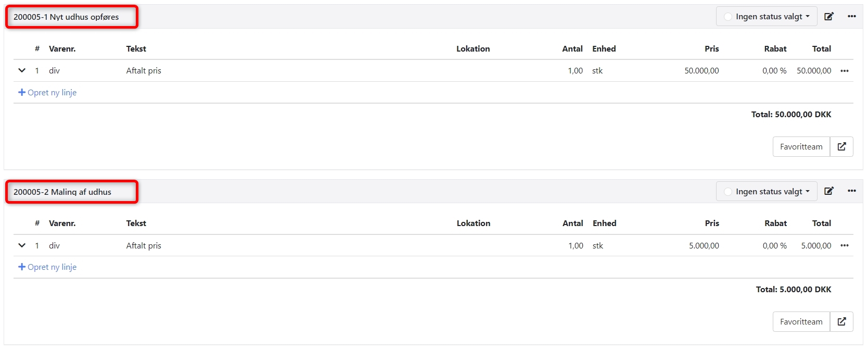The height and width of the screenshot is (349, 868).
Task: Open status dropdown for Maling af udhus
Action: pyautogui.click(x=767, y=192)
